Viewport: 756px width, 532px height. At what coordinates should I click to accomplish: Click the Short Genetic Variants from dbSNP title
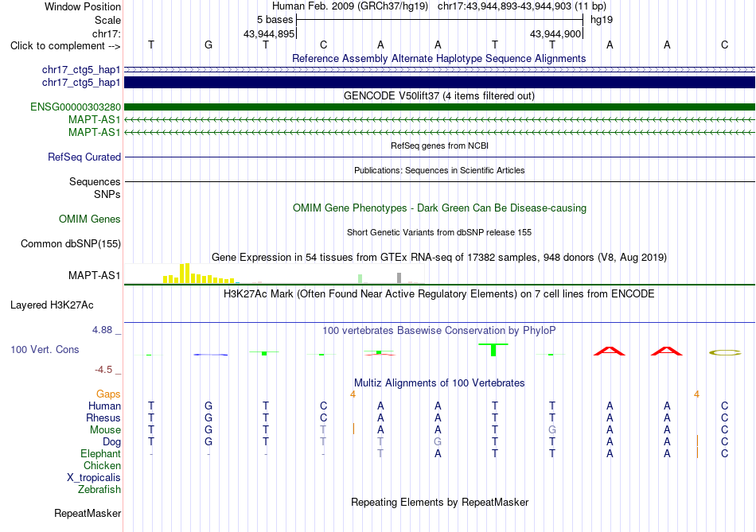click(x=439, y=232)
